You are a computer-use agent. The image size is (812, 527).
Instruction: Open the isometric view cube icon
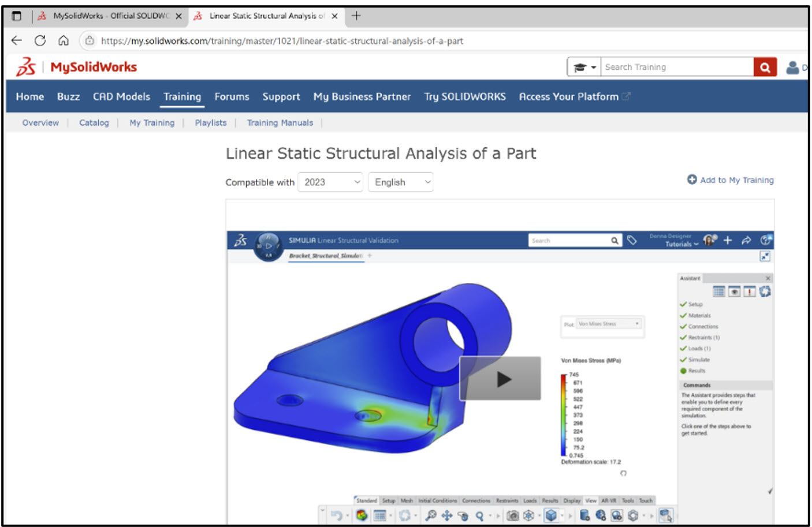pyautogui.click(x=552, y=515)
